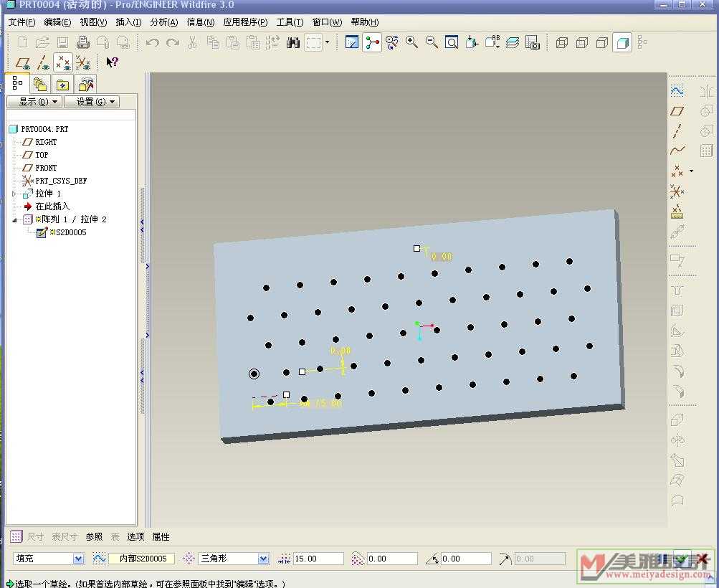Toggle datum planes display

click(23, 62)
